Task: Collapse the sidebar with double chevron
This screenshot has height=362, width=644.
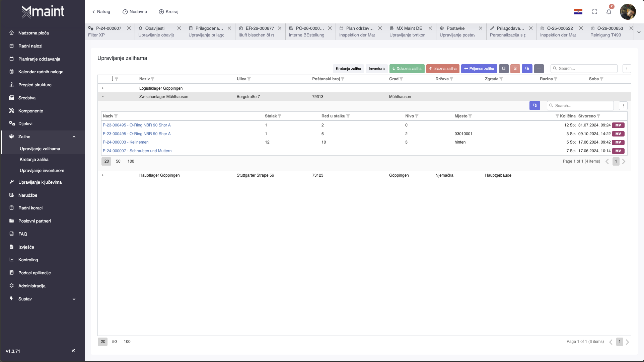Action: (73, 351)
